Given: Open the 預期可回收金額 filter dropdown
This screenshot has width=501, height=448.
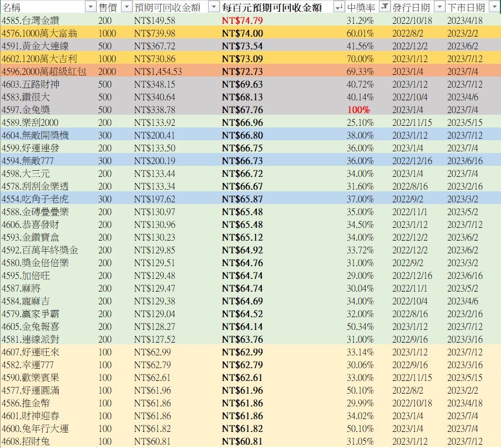Looking at the screenshot, I should (x=214, y=6).
